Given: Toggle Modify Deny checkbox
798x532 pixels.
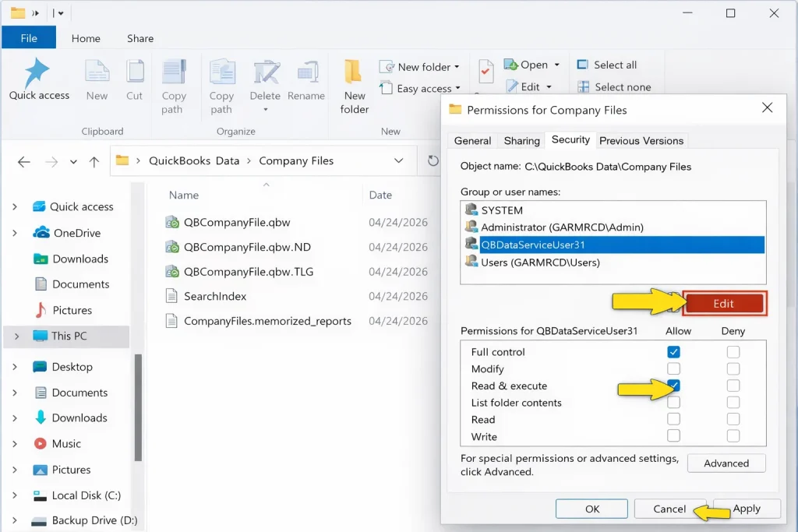Looking at the screenshot, I should tap(733, 368).
